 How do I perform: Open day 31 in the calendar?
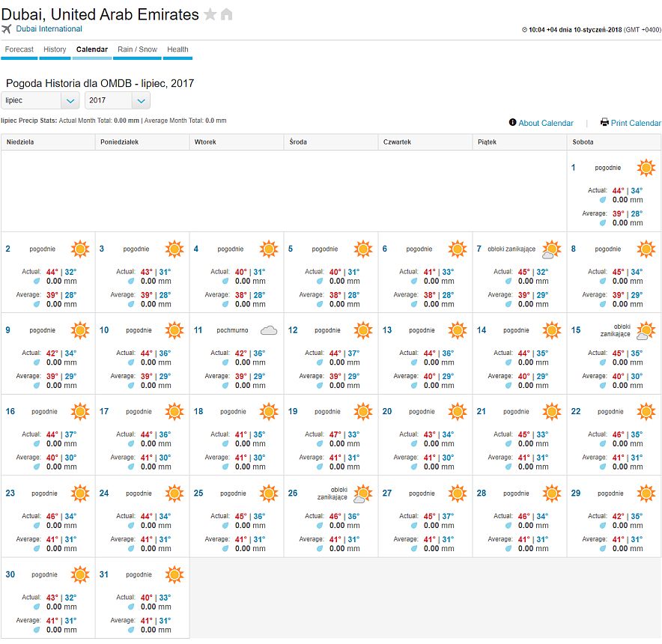(104, 574)
